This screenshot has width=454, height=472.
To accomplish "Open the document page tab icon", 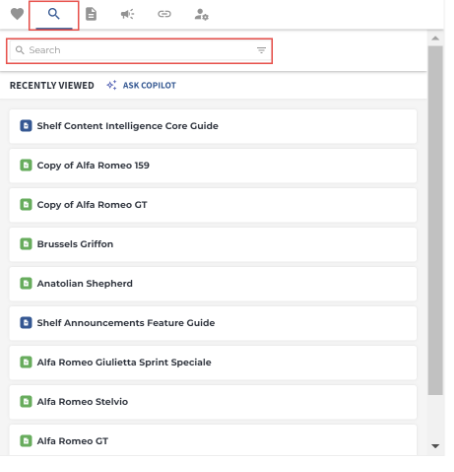I will pos(91,14).
